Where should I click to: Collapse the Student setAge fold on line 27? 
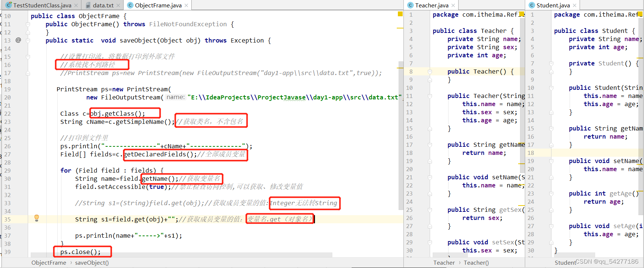coord(551,226)
